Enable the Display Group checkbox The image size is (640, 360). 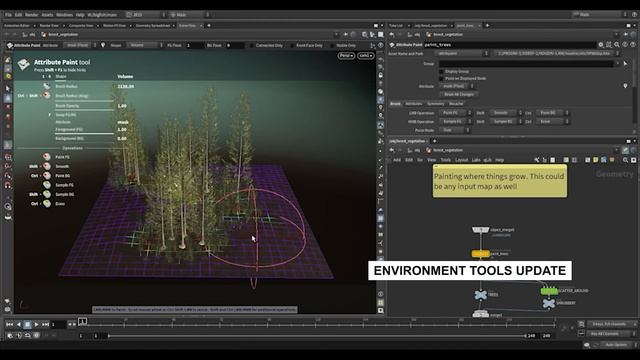pyautogui.click(x=441, y=71)
